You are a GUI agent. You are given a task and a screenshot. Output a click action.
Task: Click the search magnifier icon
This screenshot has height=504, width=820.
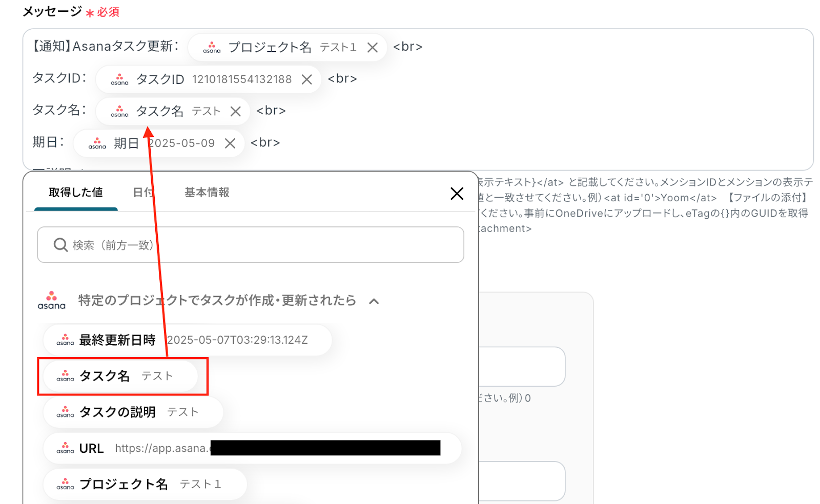click(x=60, y=245)
